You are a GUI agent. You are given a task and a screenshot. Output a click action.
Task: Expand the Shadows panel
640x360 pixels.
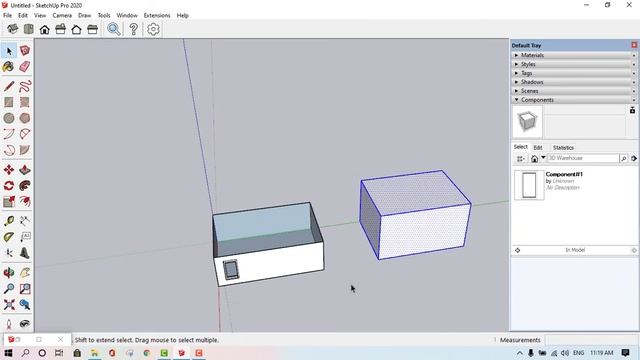click(574, 82)
